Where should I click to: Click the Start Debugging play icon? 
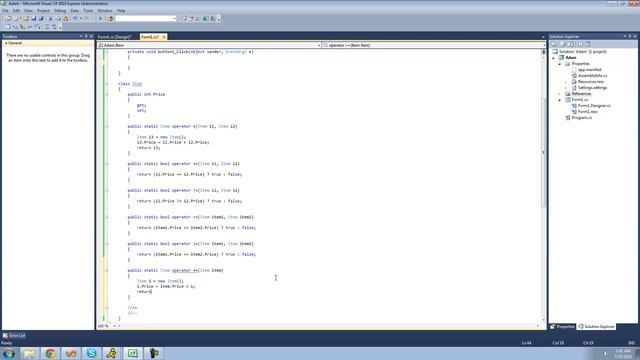click(100, 18)
